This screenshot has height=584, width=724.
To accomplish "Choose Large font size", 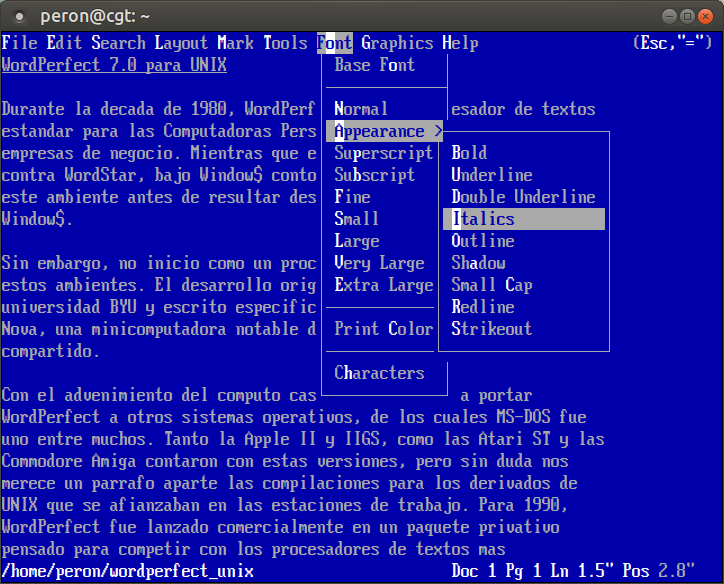I will coord(356,241).
